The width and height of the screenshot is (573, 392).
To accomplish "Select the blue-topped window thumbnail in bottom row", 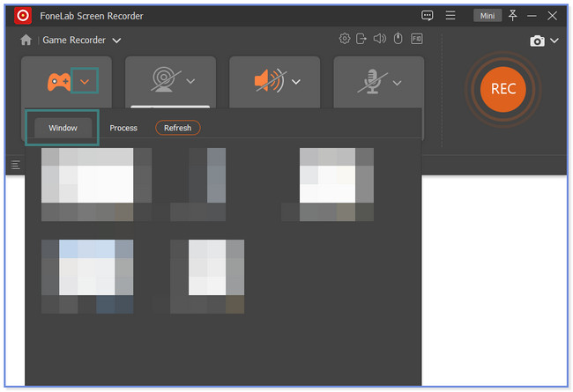I will pos(87,277).
